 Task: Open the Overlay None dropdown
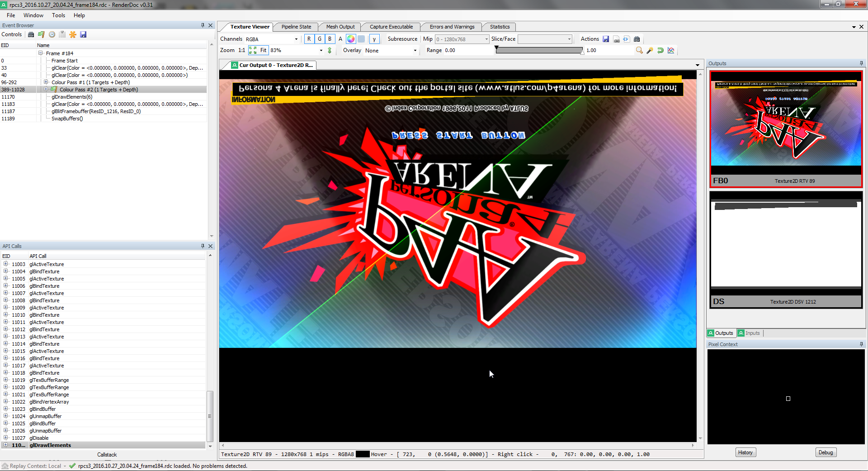(391, 50)
